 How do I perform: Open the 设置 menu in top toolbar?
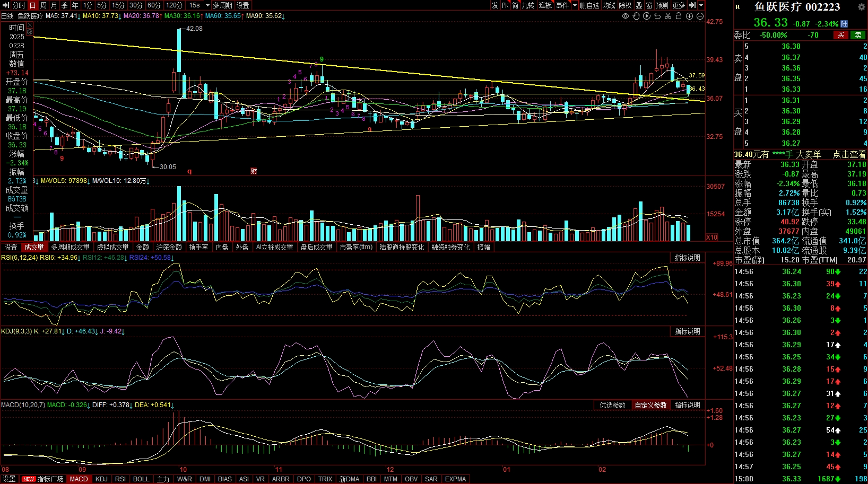[x=243, y=5]
